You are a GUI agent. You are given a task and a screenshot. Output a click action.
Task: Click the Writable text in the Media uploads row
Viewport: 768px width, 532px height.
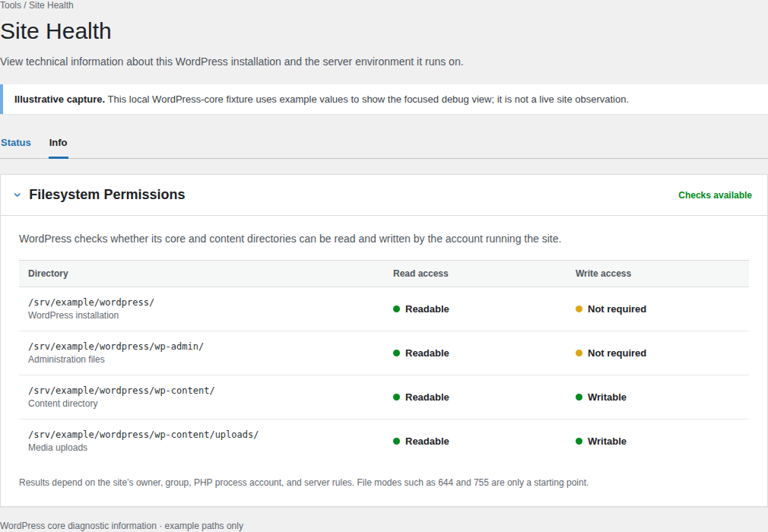point(607,441)
